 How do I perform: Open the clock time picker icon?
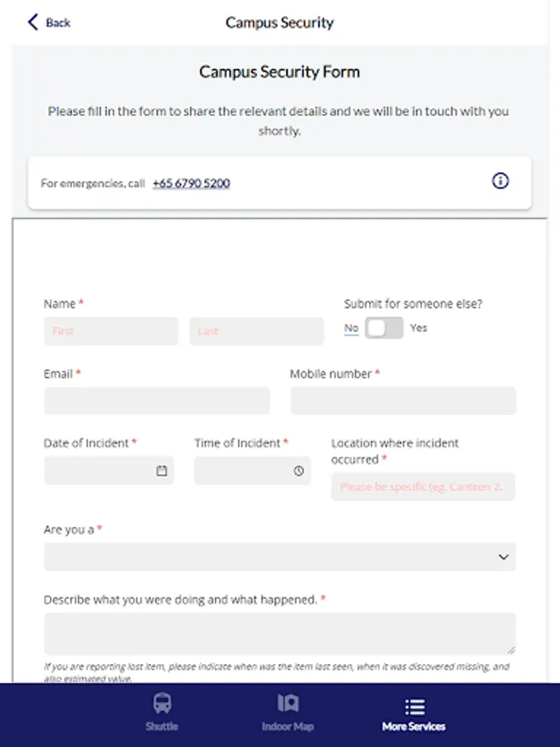(299, 471)
